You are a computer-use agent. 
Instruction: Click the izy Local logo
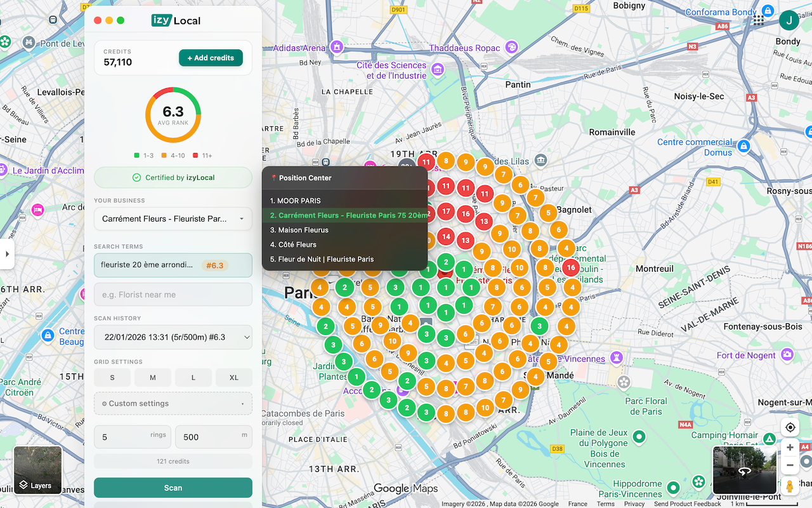[x=176, y=20]
